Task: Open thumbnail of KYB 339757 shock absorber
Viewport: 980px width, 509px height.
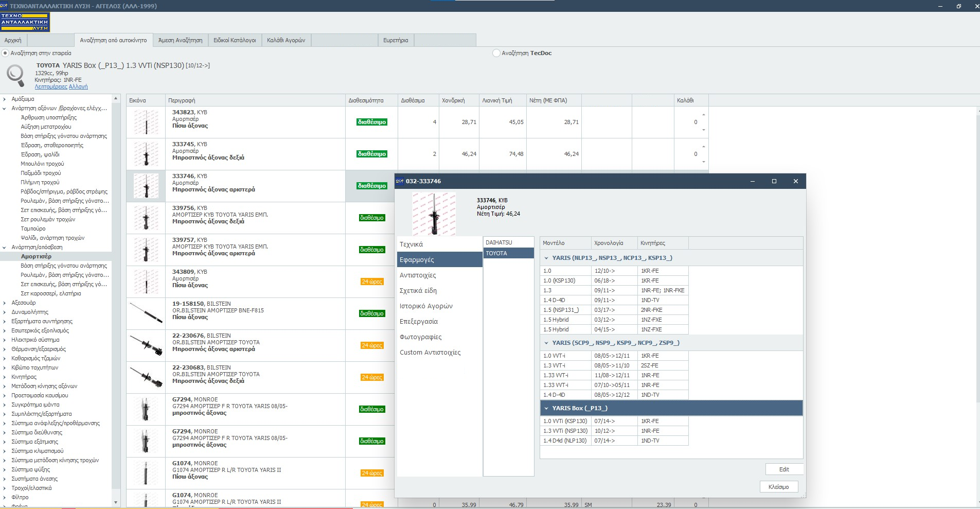Action: coord(146,250)
